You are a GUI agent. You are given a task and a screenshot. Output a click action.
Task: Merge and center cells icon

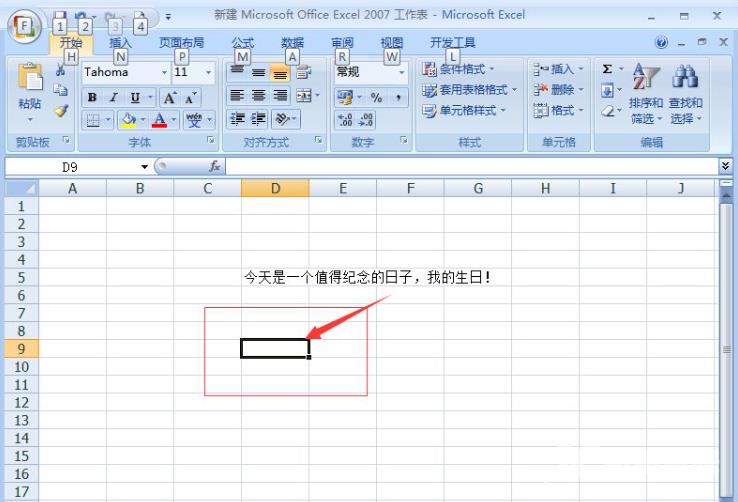(304, 96)
